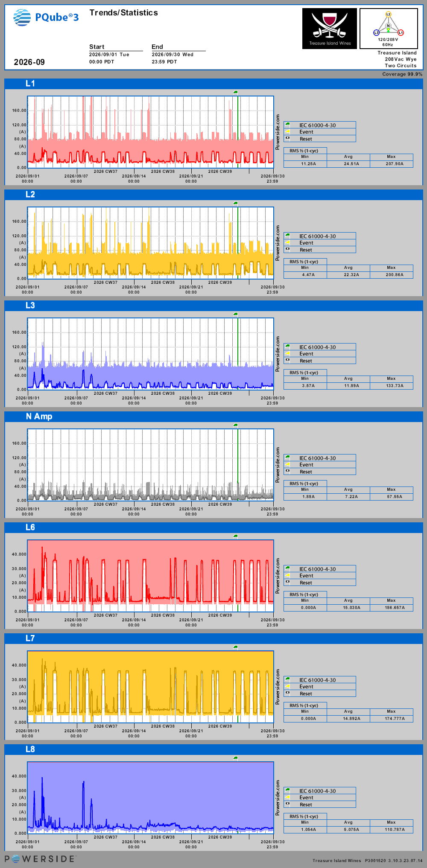Click the PQube 3 logo
Image resolution: width=427 pixels, height=868 pixels.
tap(46, 17)
